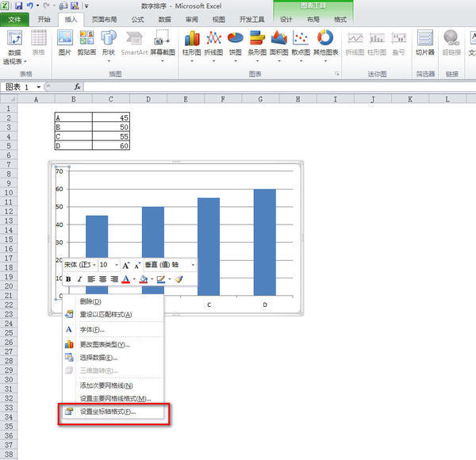Open the font color dropdown arrow
This screenshot has width=476, height=460.
pyautogui.click(x=133, y=279)
